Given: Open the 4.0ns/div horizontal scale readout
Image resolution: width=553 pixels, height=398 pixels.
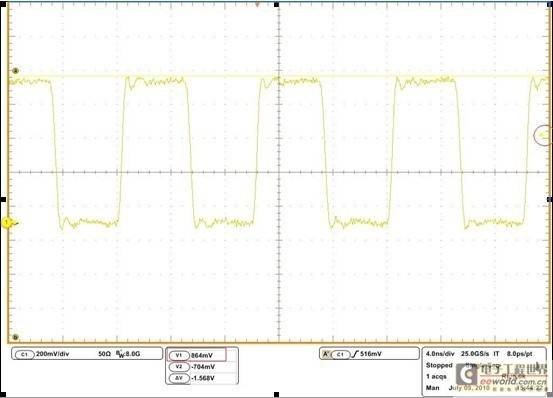Looking at the screenshot, I should 440,354.
